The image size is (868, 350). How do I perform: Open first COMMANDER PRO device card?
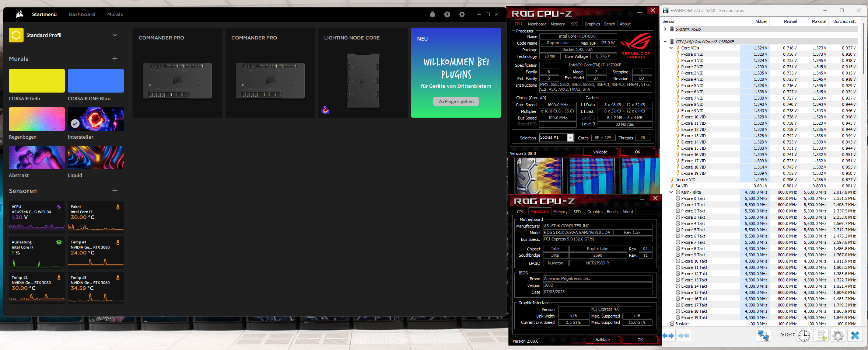coord(178,73)
